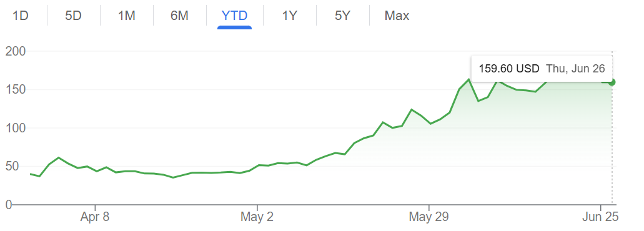Click the 100 price axis label
The image size is (644, 231).
click(16, 128)
